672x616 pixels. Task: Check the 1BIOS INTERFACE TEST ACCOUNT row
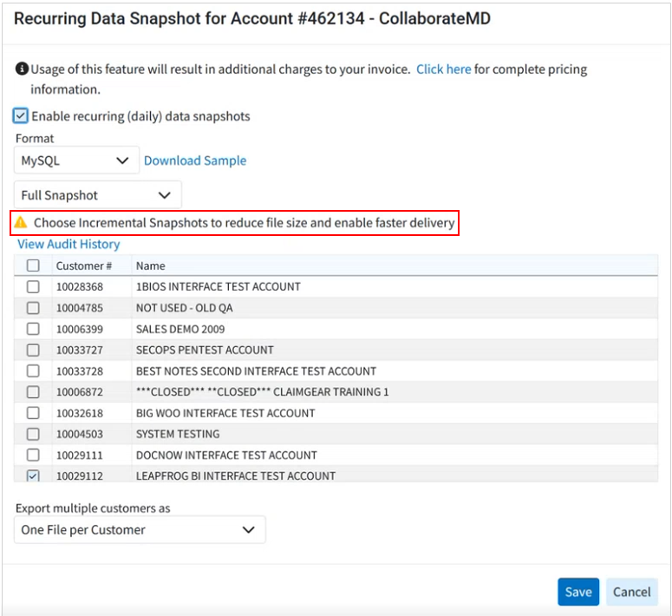[33, 286]
